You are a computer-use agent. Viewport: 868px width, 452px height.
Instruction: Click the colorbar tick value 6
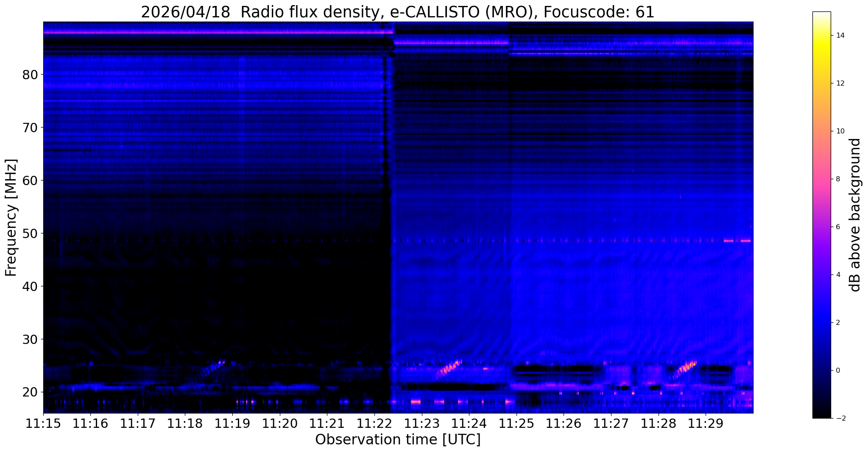pos(837,227)
